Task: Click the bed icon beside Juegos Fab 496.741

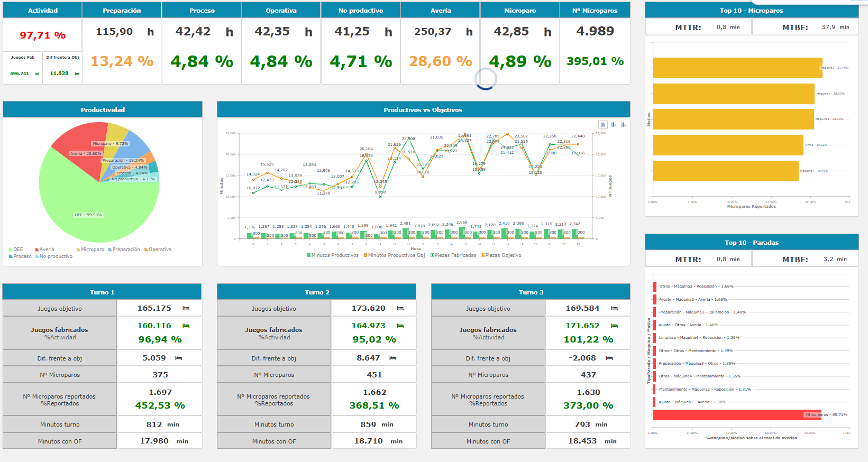Action: pos(37,74)
